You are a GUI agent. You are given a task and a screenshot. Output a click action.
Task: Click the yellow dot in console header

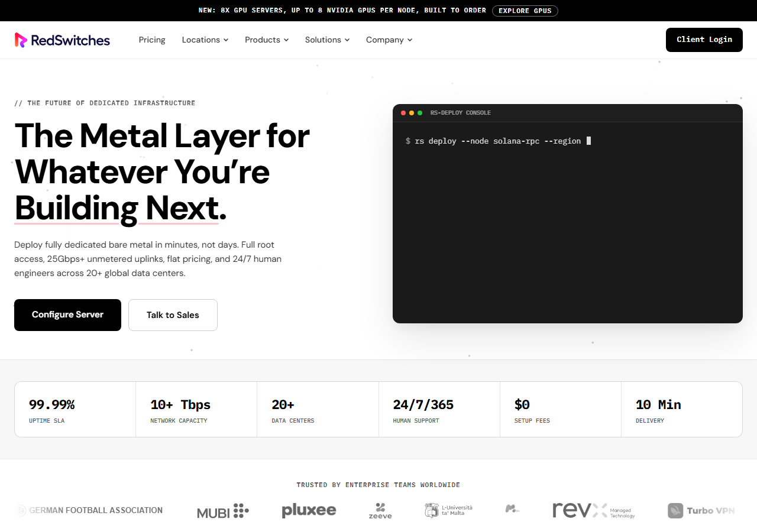(412, 113)
